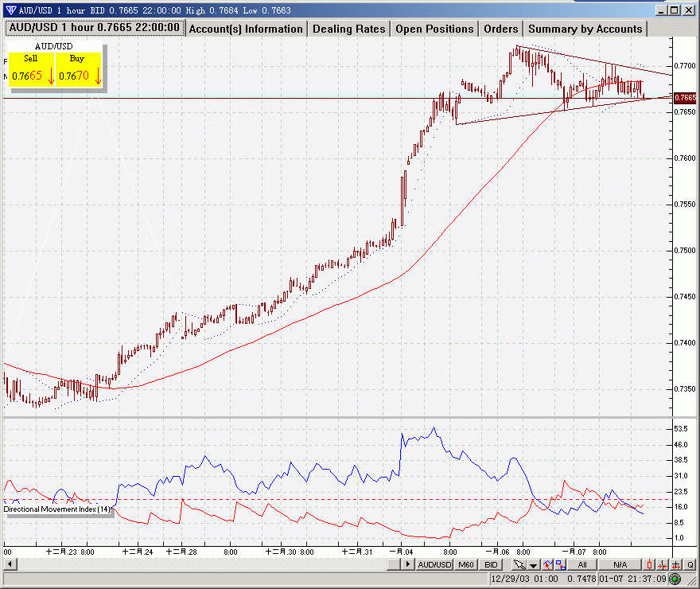Click the AUD/USD title in rate box
The width and height of the screenshot is (700, 589).
pyautogui.click(x=53, y=46)
